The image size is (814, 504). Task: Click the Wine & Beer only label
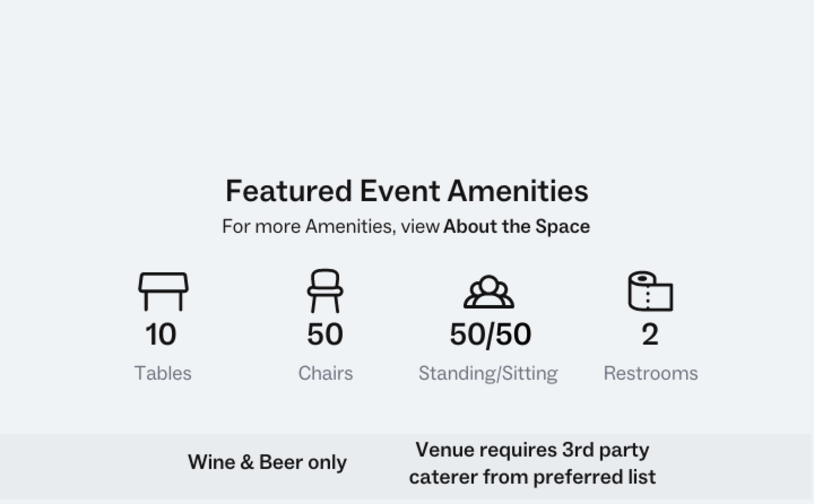268,462
